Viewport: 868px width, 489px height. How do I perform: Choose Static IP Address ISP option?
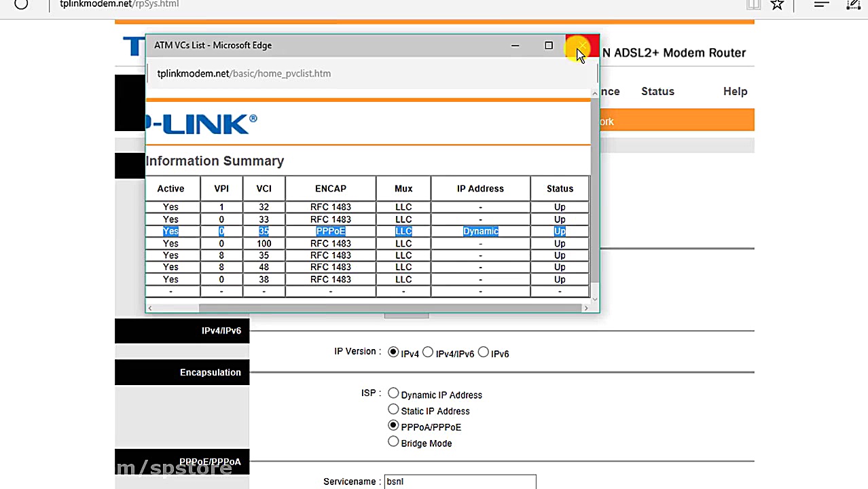(393, 410)
